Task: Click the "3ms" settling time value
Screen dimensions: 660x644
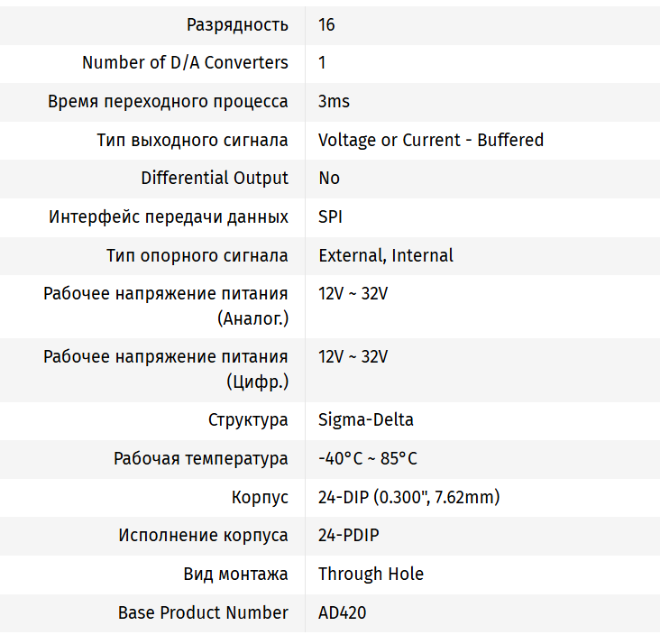Action: (334, 101)
